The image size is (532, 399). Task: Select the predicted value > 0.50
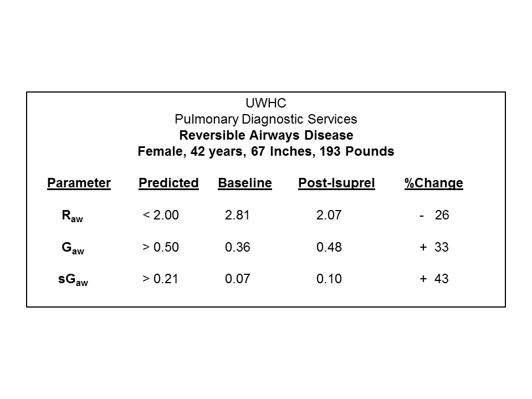click(161, 248)
